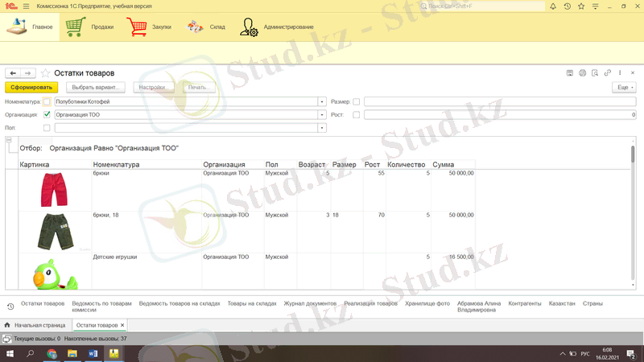
Task: Toggle the Организация checkbox
Action: (x=47, y=114)
